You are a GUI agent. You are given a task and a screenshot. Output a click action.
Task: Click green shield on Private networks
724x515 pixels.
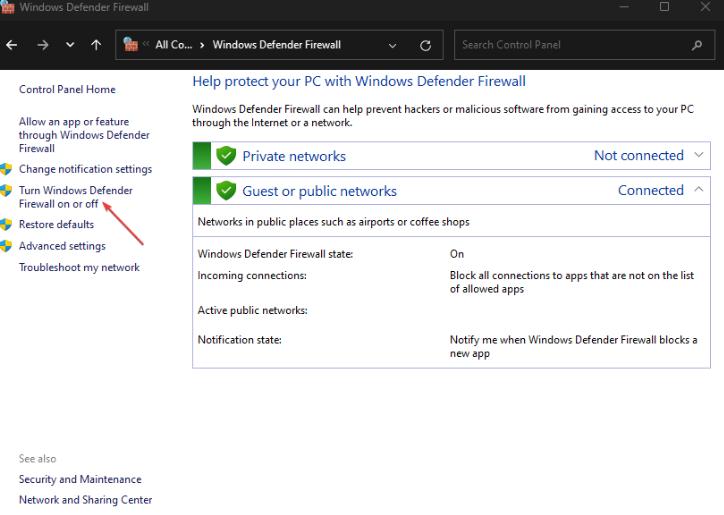tap(226, 156)
